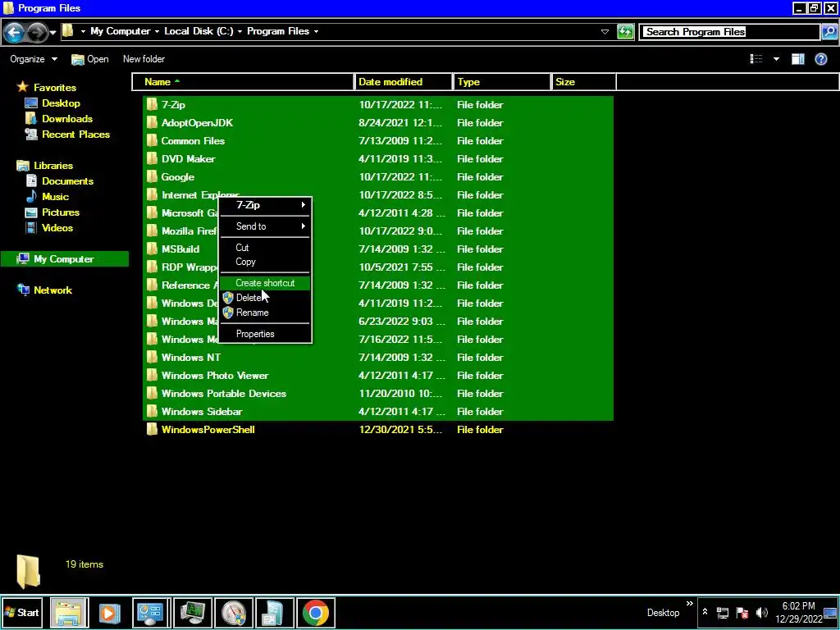Image resolution: width=840 pixels, height=630 pixels.
Task: Click the WindowsPowerShell folder icon
Action: 152,430
